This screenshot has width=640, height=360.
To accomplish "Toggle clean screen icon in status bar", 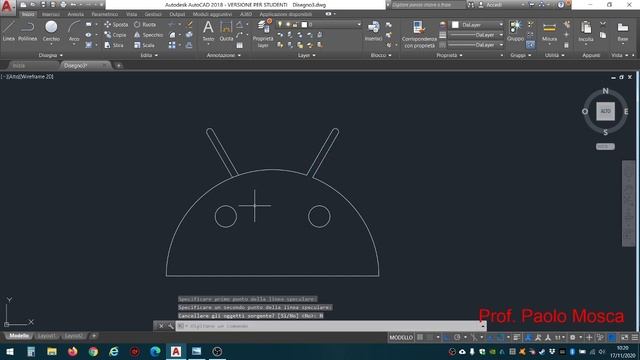I will [624, 338].
